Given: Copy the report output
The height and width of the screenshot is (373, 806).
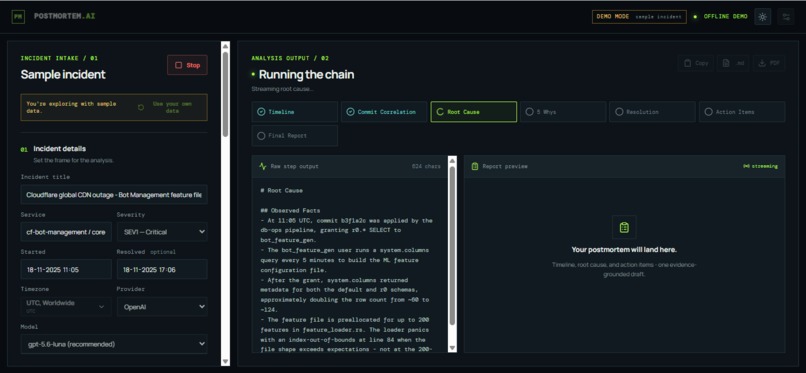Looking at the screenshot, I should point(696,63).
